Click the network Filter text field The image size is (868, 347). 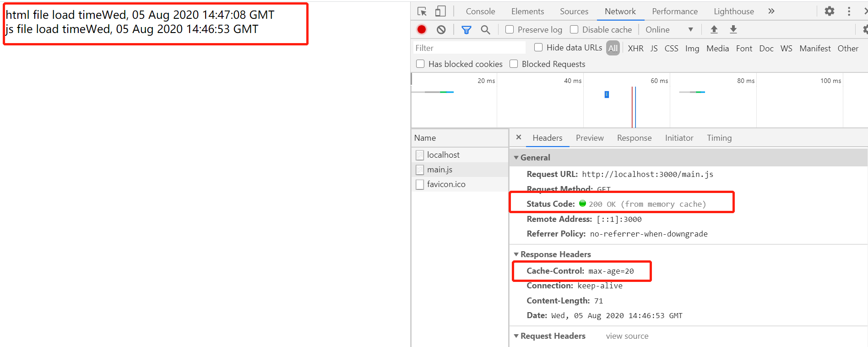469,48
